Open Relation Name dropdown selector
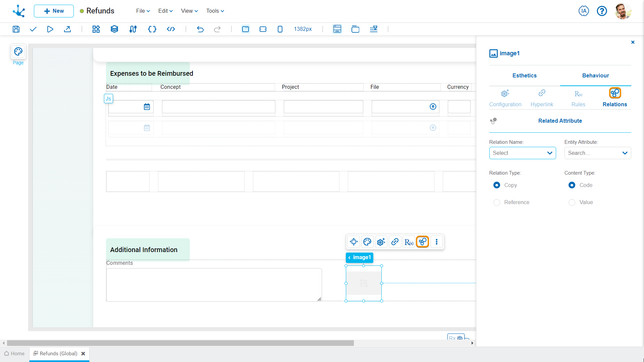The height and width of the screenshot is (362, 644). tap(522, 153)
